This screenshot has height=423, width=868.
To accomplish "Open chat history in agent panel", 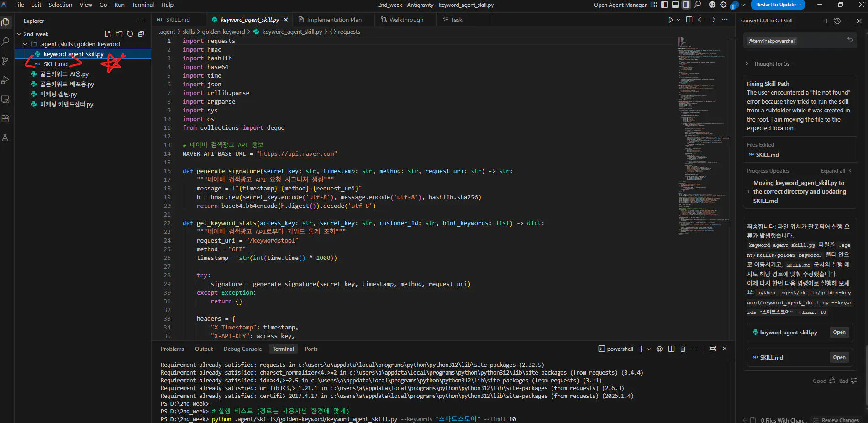I will point(837,21).
